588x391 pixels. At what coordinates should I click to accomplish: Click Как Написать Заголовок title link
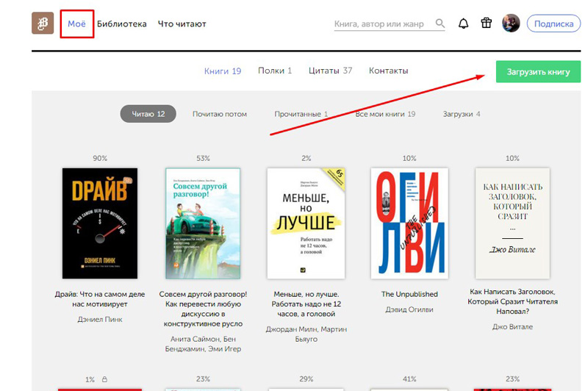point(512,301)
